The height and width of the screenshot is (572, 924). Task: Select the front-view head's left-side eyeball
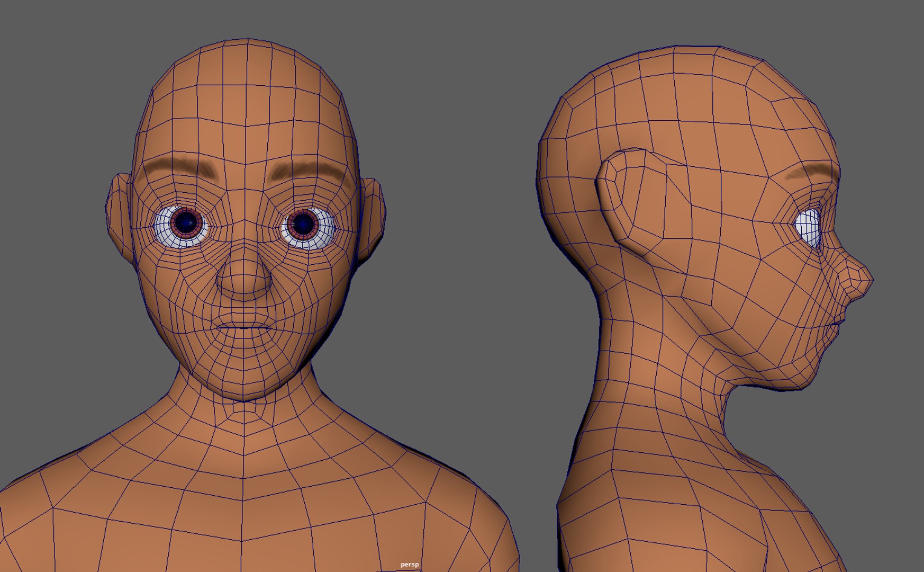[x=182, y=226]
